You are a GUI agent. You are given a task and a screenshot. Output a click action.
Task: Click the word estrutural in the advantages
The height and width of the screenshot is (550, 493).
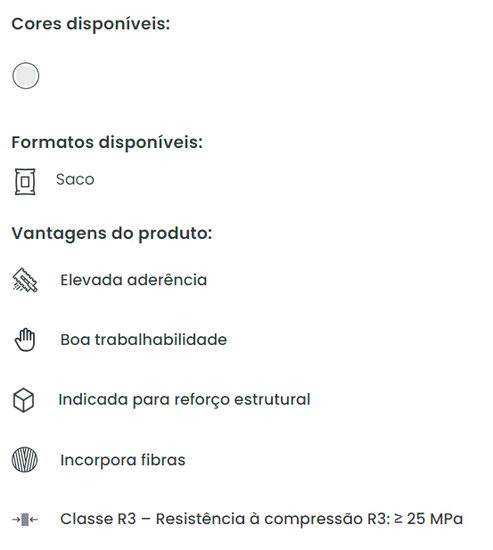(x=272, y=400)
